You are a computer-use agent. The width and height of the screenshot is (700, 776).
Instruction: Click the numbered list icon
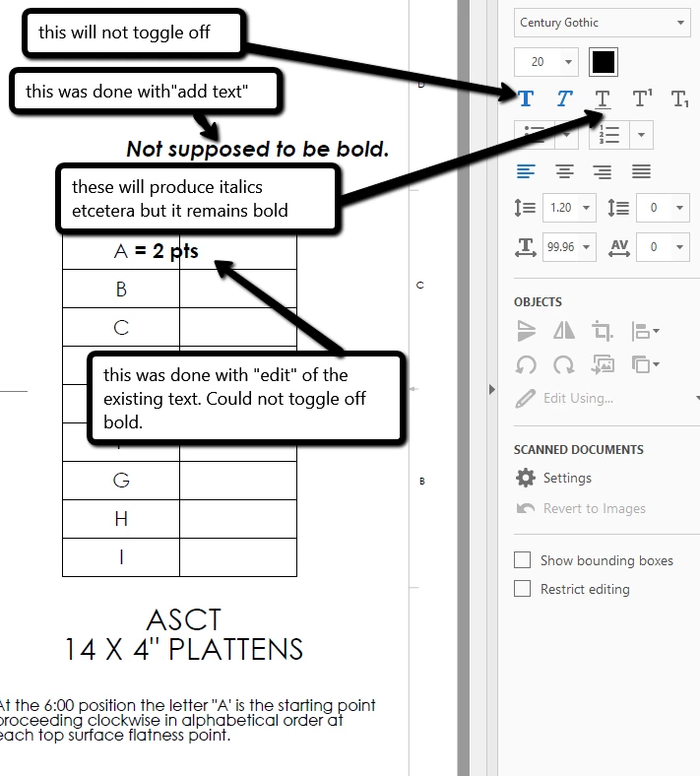[x=609, y=135]
